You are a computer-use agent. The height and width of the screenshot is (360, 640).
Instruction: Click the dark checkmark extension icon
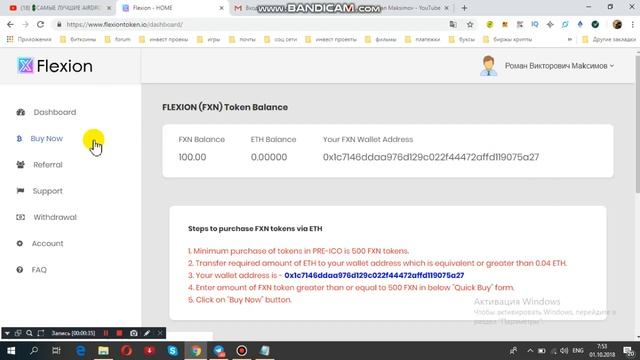595,24
